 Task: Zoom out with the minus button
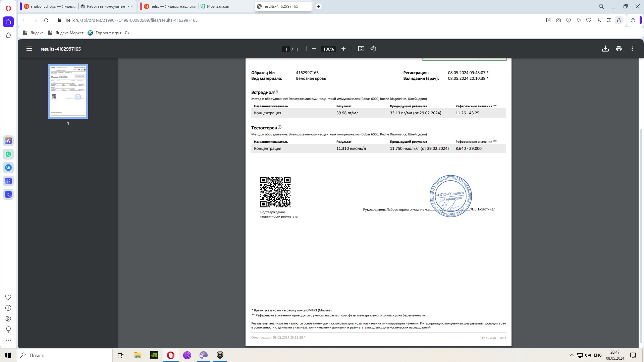point(314,49)
